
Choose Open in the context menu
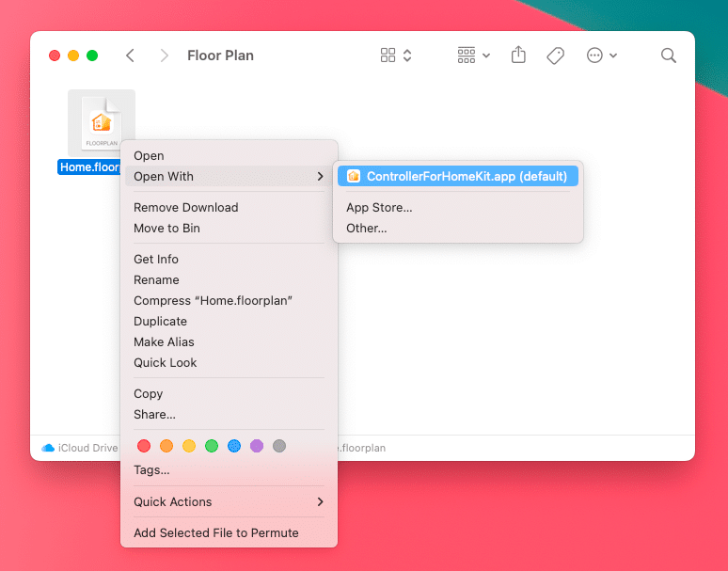tap(229, 155)
